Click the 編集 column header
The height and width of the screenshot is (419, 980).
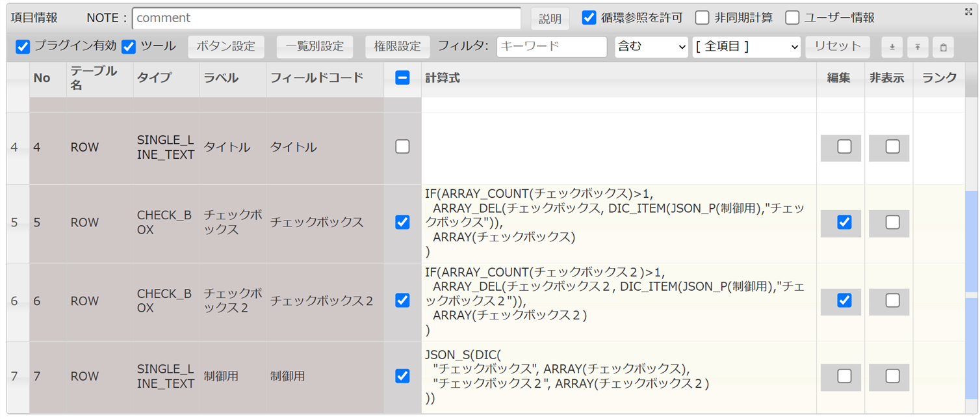pyautogui.click(x=840, y=79)
